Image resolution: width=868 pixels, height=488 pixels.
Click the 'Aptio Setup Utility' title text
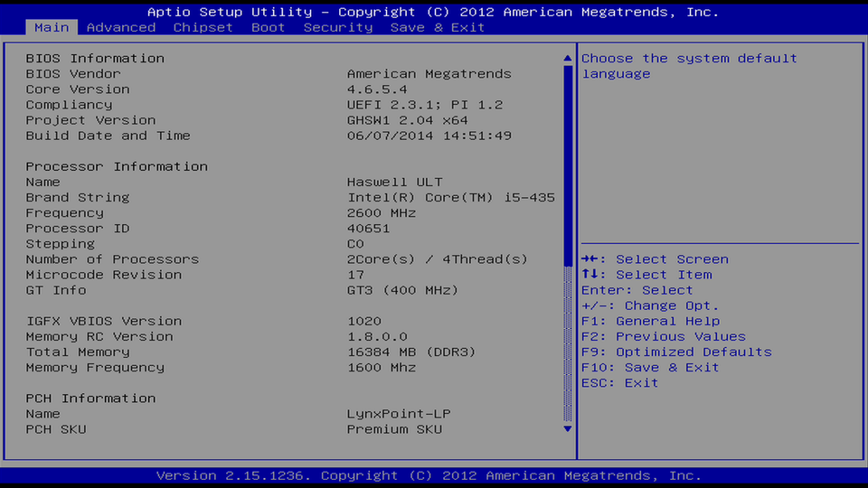230,12
